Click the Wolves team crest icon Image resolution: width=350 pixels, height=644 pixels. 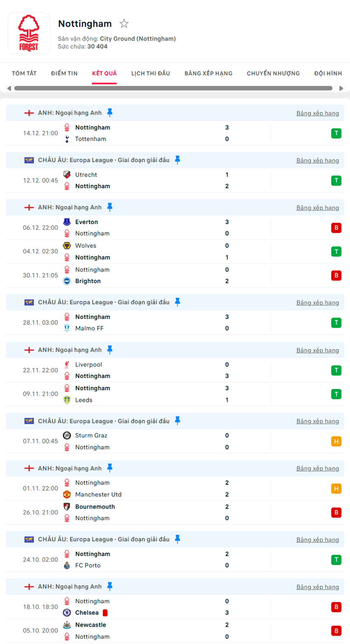[x=67, y=246]
